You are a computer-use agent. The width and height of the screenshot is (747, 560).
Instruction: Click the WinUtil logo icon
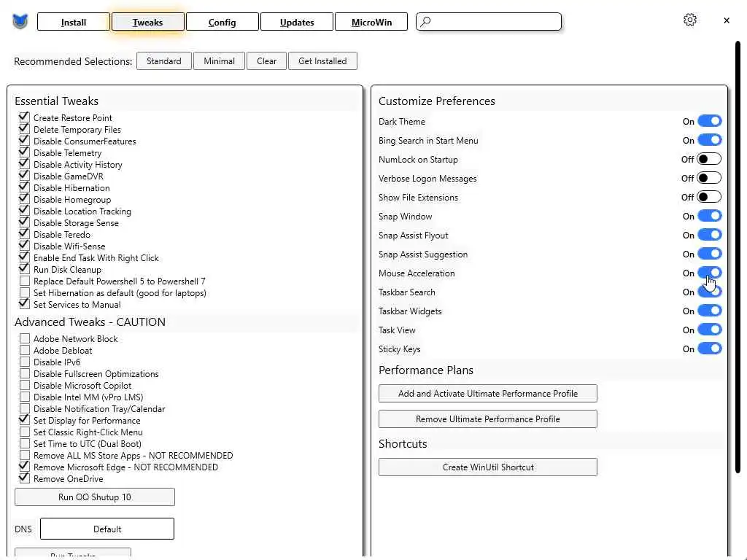coord(20,21)
